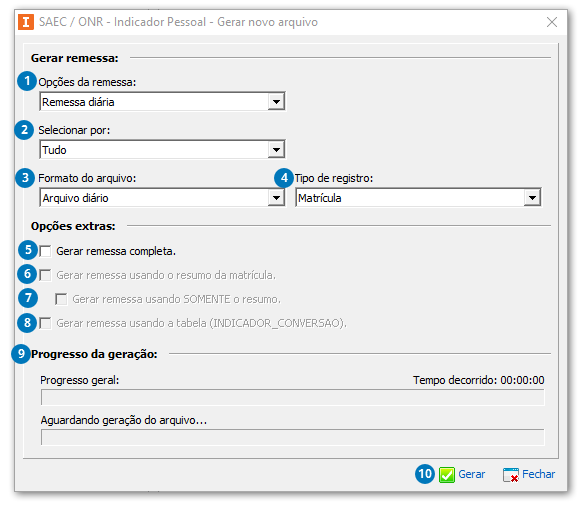Click the blue number 10 marker badge
581x505 pixels.
pyautogui.click(x=425, y=474)
